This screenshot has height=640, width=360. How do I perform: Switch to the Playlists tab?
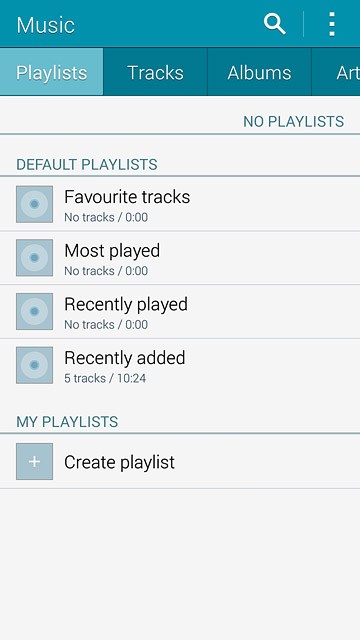[x=51, y=72]
